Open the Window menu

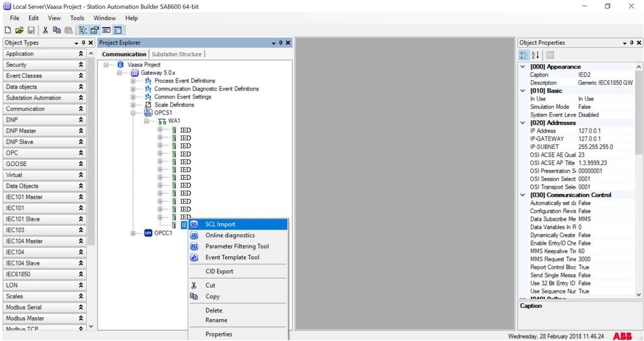coord(105,18)
